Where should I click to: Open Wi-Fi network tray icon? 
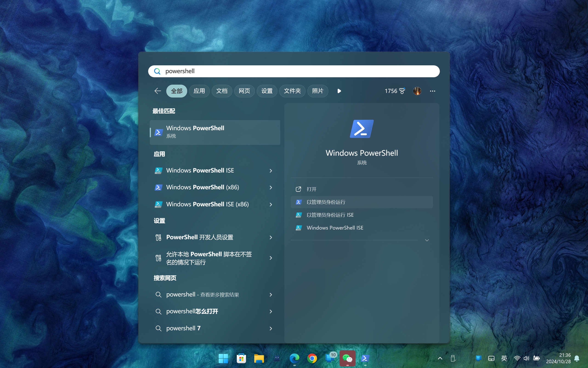(517, 358)
